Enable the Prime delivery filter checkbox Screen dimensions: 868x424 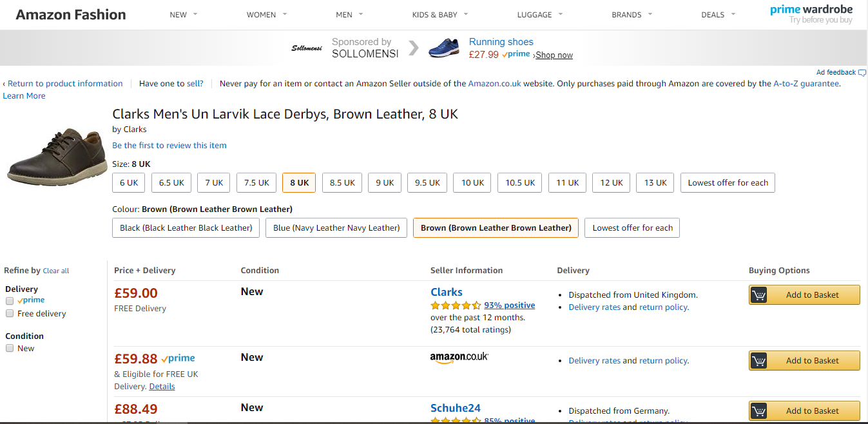pyautogui.click(x=10, y=301)
